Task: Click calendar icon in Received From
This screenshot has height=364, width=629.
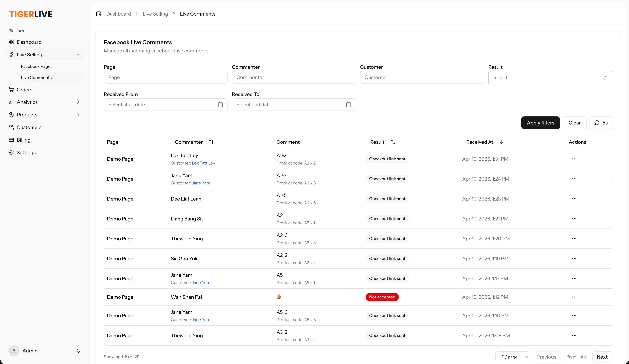Action: 220,105
